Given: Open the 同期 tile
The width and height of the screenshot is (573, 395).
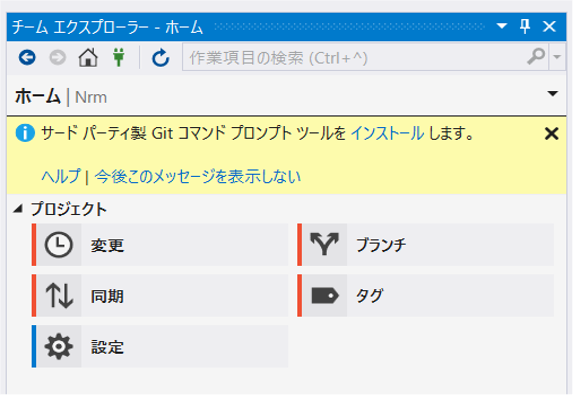Looking at the screenshot, I should click(160, 296).
